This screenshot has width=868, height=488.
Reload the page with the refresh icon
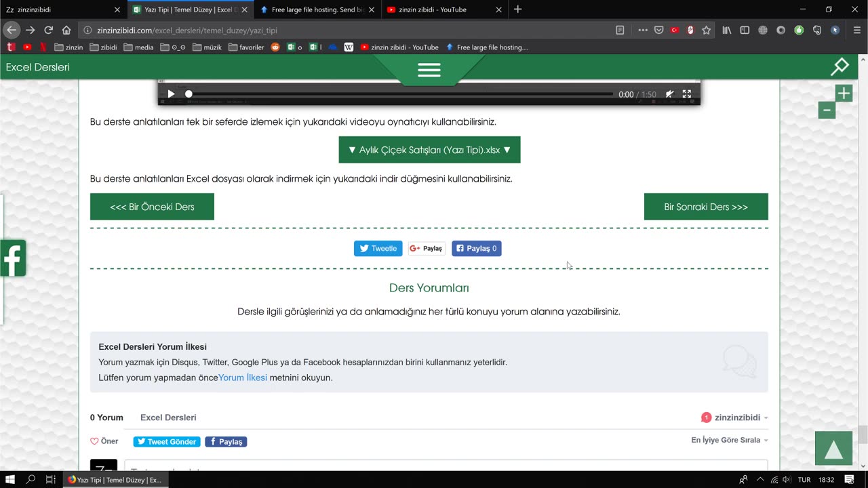coord(48,30)
